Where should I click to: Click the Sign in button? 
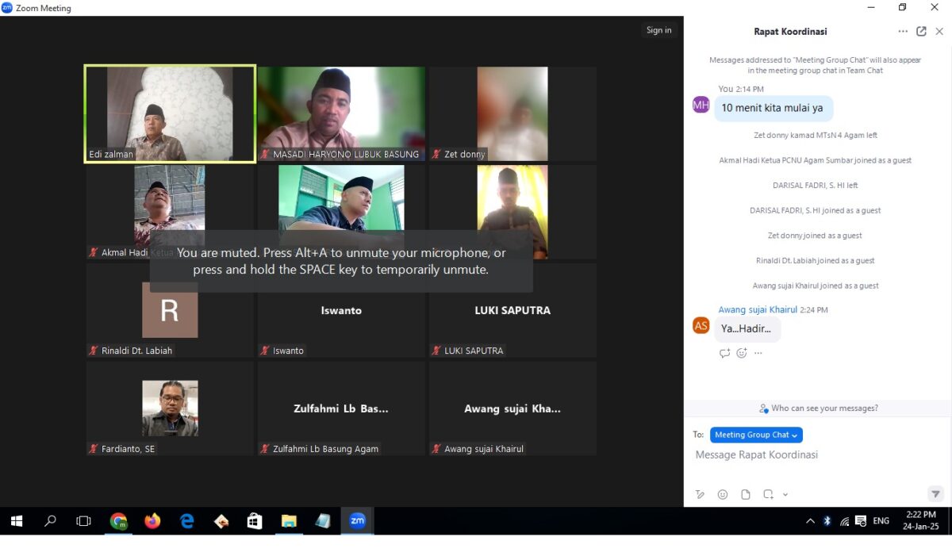(658, 30)
